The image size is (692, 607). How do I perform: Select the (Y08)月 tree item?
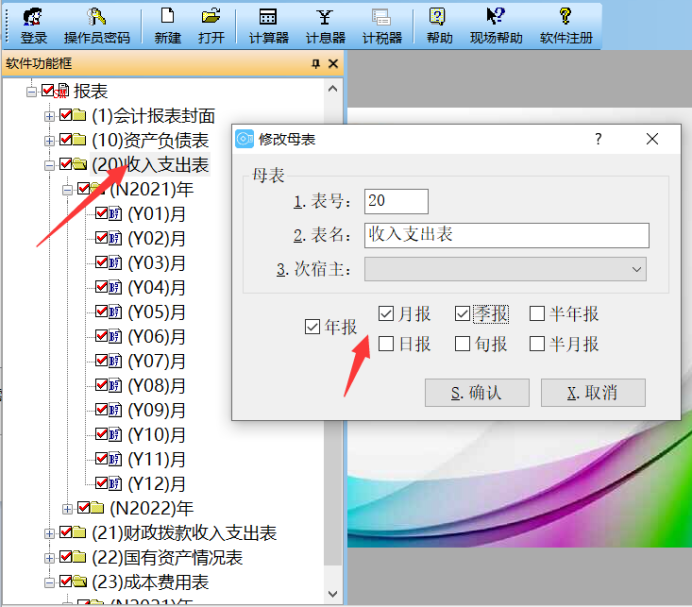pyautogui.click(x=157, y=385)
